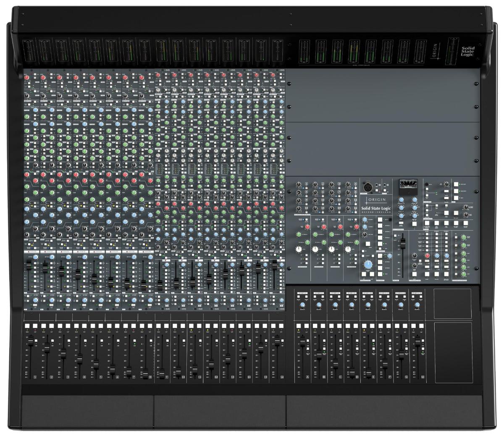Click the upper blank panel right of group faders
The image size is (504, 436).
[453, 303]
